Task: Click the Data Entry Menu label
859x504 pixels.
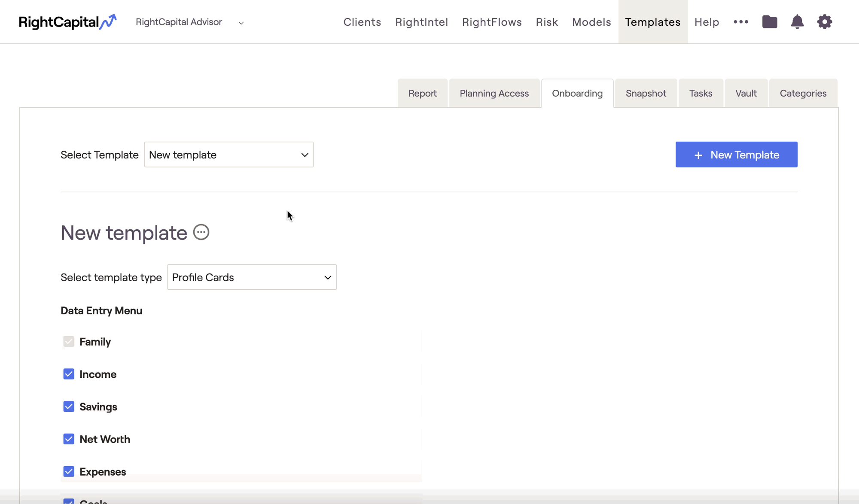Action: coord(101,311)
